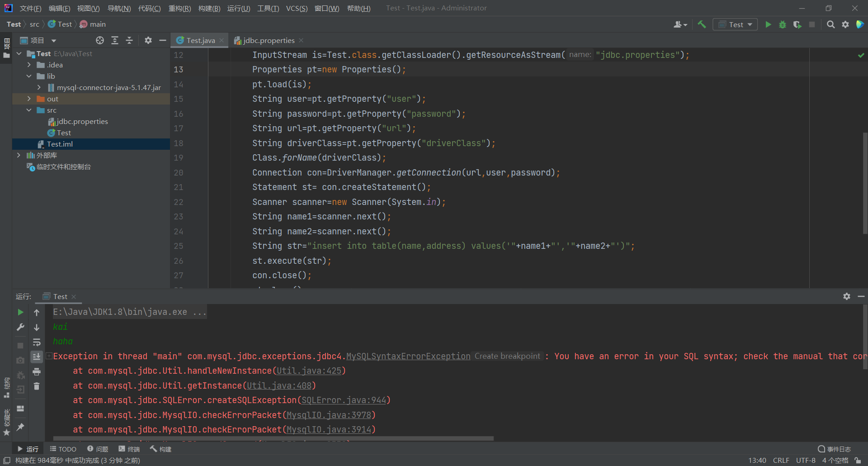Open the 问题 problems tool window
This screenshot has width=868, height=466.
click(98, 449)
